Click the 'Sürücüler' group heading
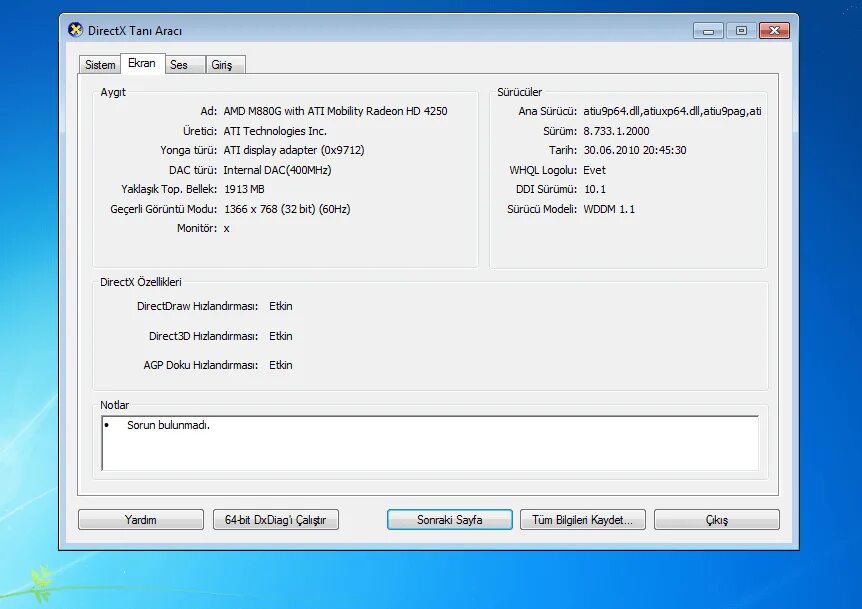Image resolution: width=862 pixels, height=609 pixels. 520,92
